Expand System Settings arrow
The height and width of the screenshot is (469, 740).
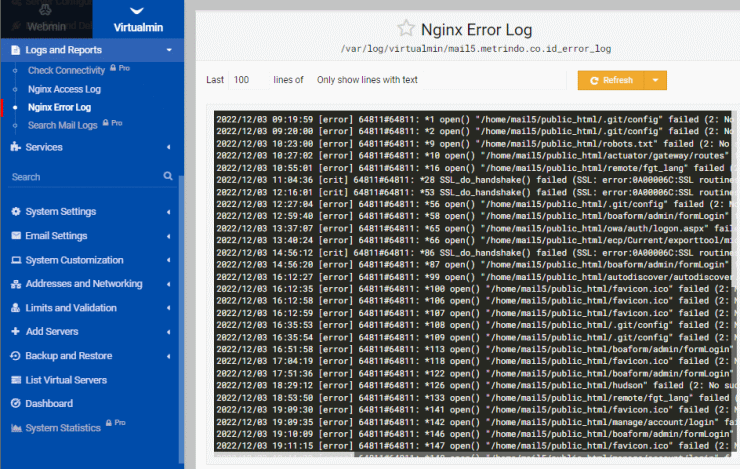[168, 212]
